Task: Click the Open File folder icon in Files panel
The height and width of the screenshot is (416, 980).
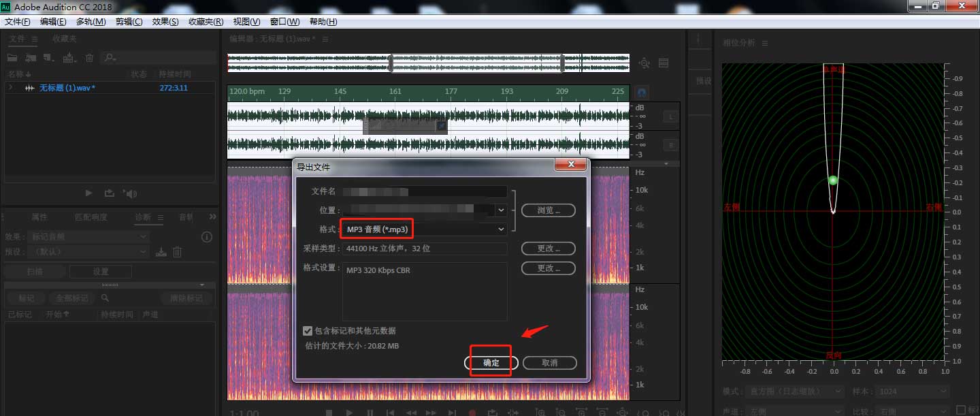Action: [12, 57]
